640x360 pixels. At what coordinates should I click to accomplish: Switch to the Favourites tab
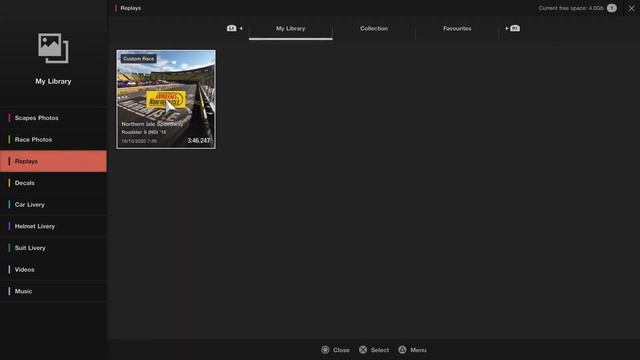457,29
